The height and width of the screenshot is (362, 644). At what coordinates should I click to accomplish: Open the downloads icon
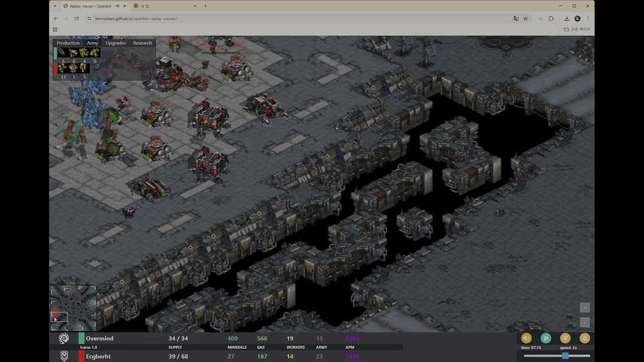[x=567, y=19]
